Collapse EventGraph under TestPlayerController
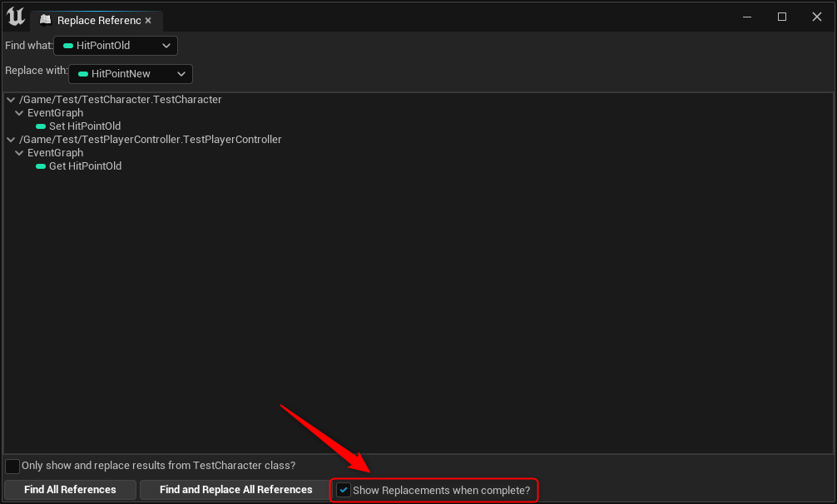This screenshot has width=837, height=504. (x=19, y=153)
